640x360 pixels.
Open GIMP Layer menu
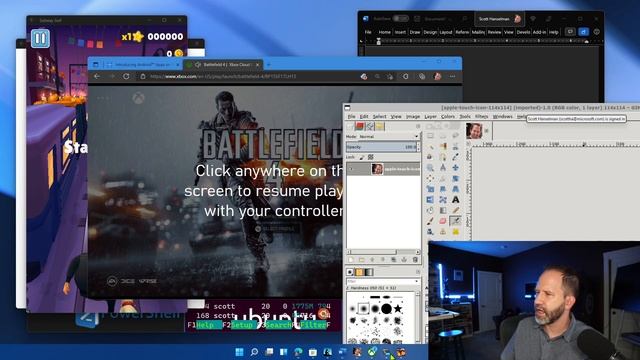(x=430, y=117)
